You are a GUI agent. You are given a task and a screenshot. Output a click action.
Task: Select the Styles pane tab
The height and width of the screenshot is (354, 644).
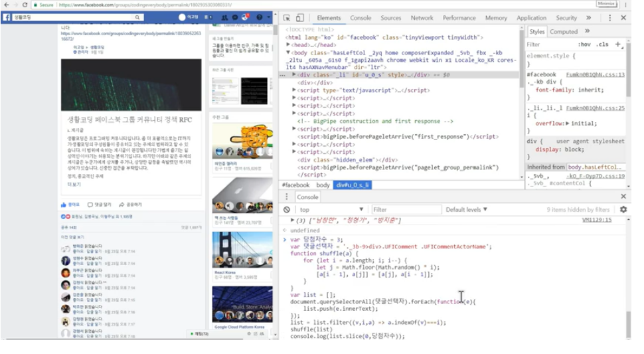pos(536,32)
